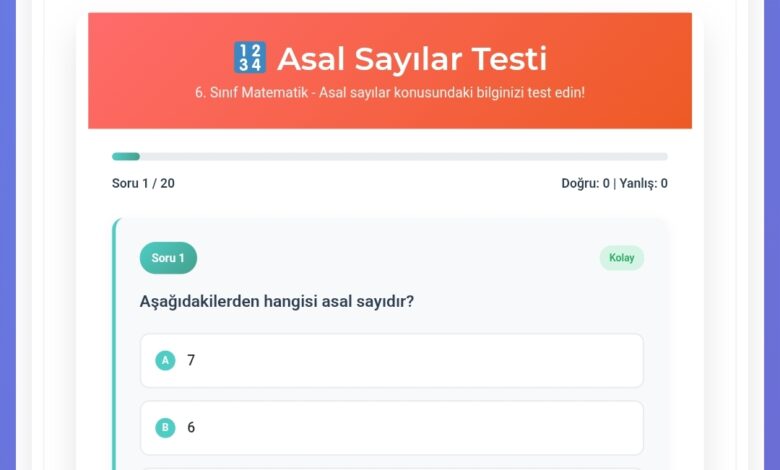The width and height of the screenshot is (780, 470).
Task: Choose answer option B with value 6
Action: pyautogui.click(x=391, y=427)
